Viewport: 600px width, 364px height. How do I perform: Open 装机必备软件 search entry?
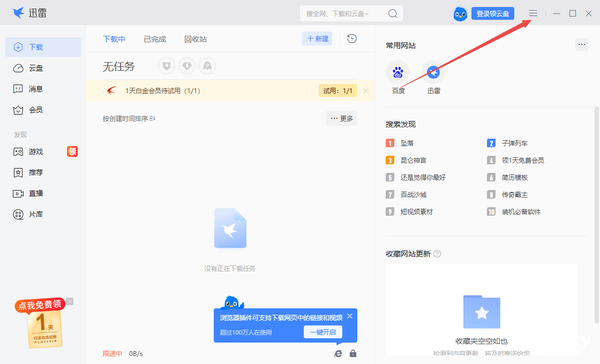point(514,212)
